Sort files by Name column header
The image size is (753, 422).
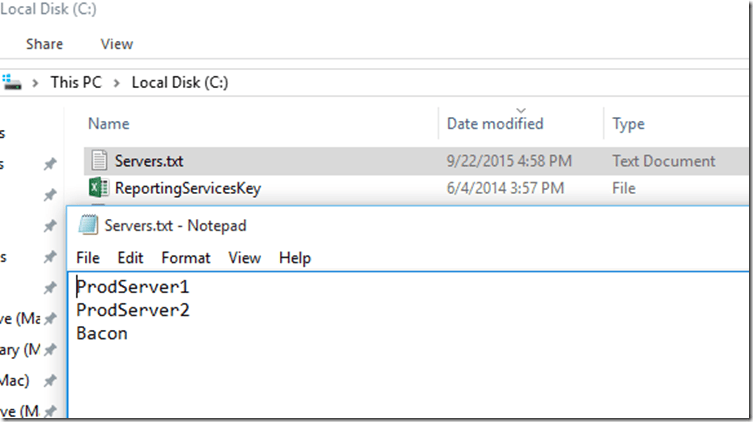[x=109, y=124]
